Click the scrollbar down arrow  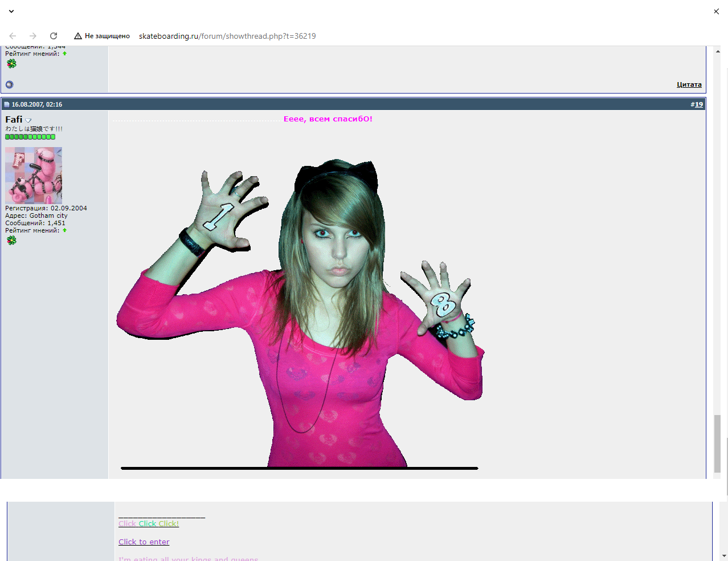(x=724, y=555)
